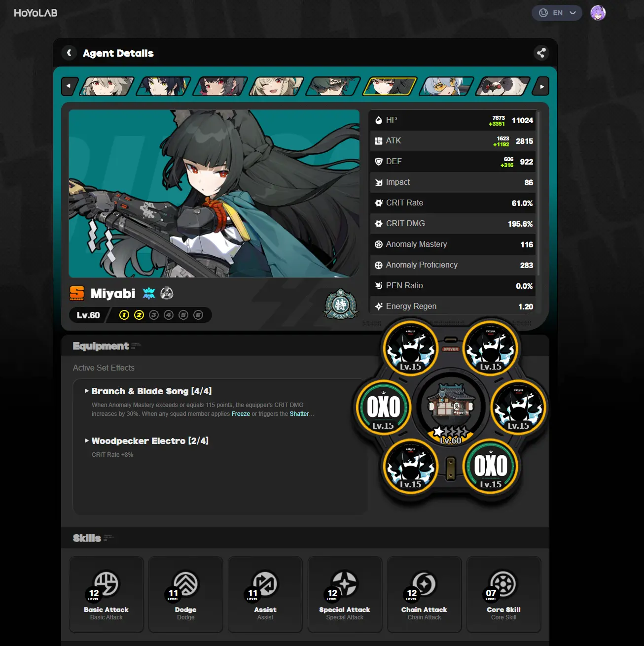Select Mindscape Cinema node 6
The height and width of the screenshot is (646, 644).
click(198, 315)
